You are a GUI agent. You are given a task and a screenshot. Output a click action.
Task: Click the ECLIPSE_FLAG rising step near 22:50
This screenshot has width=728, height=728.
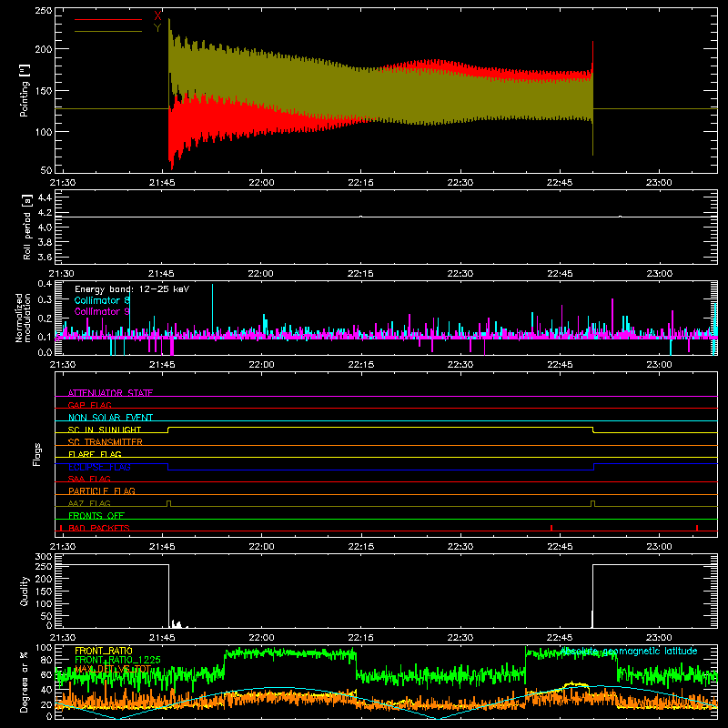pyautogui.click(x=594, y=467)
